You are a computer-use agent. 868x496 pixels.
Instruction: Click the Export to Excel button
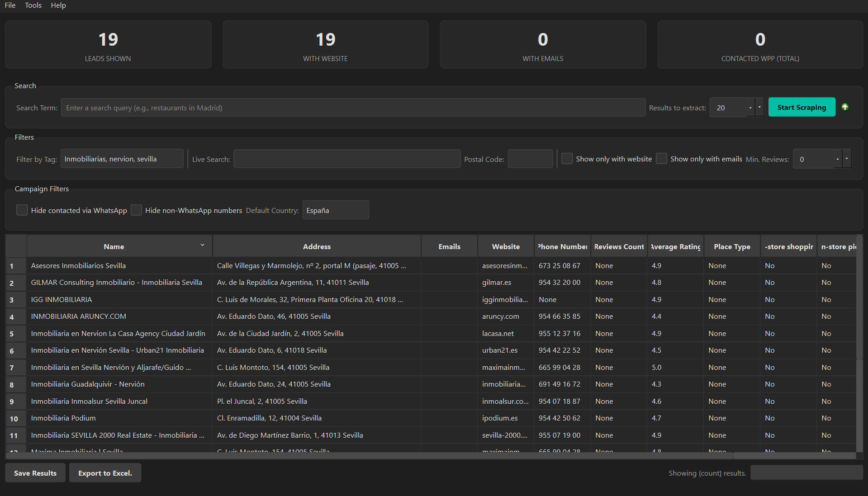(105, 473)
